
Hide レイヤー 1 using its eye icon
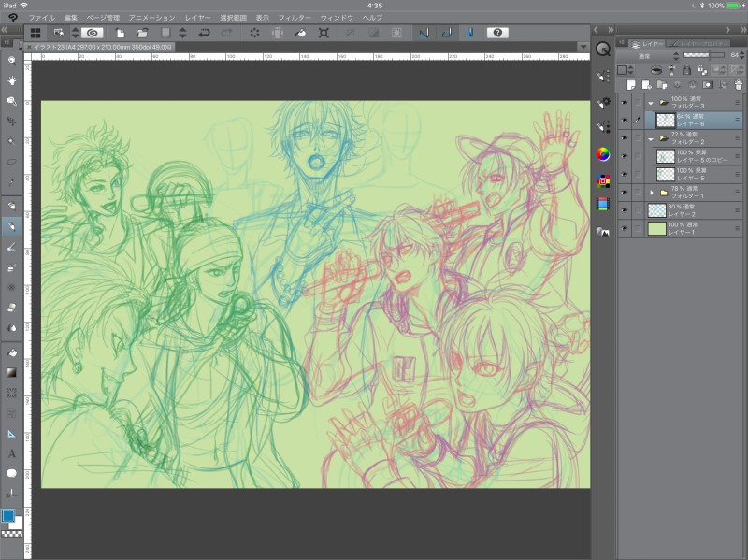click(x=624, y=228)
